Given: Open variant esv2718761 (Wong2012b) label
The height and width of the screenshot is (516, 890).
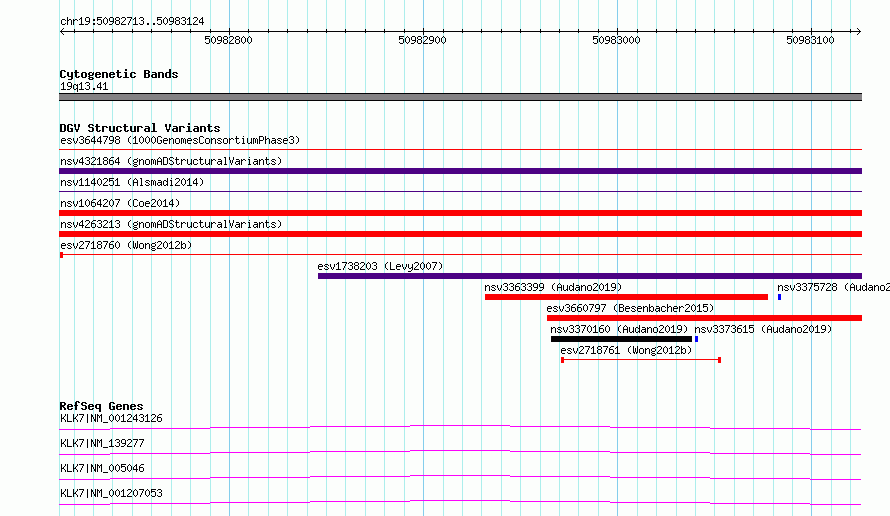Looking at the screenshot, I should point(626,350).
